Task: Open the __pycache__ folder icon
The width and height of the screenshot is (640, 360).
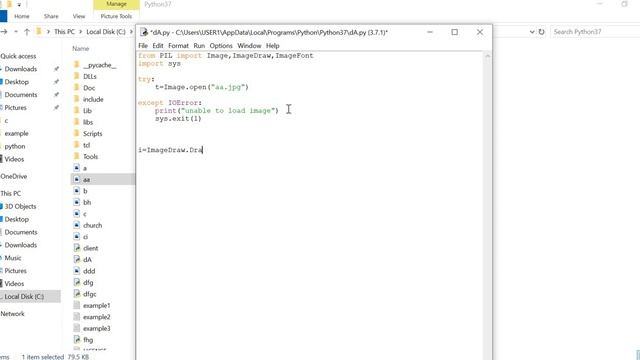Action: (76, 65)
